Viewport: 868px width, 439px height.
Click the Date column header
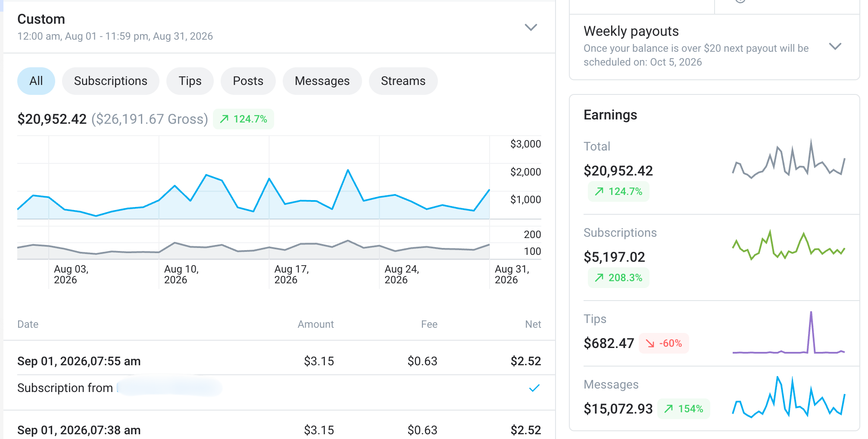pos(28,324)
